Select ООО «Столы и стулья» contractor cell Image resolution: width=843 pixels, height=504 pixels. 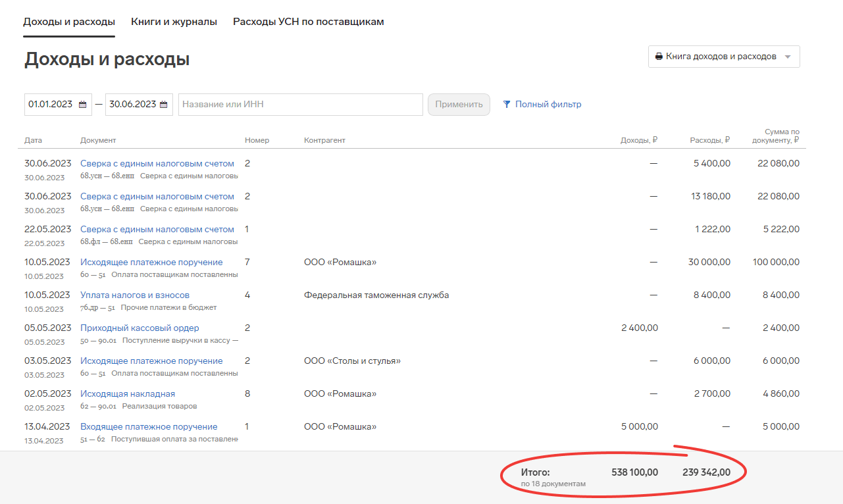click(352, 361)
